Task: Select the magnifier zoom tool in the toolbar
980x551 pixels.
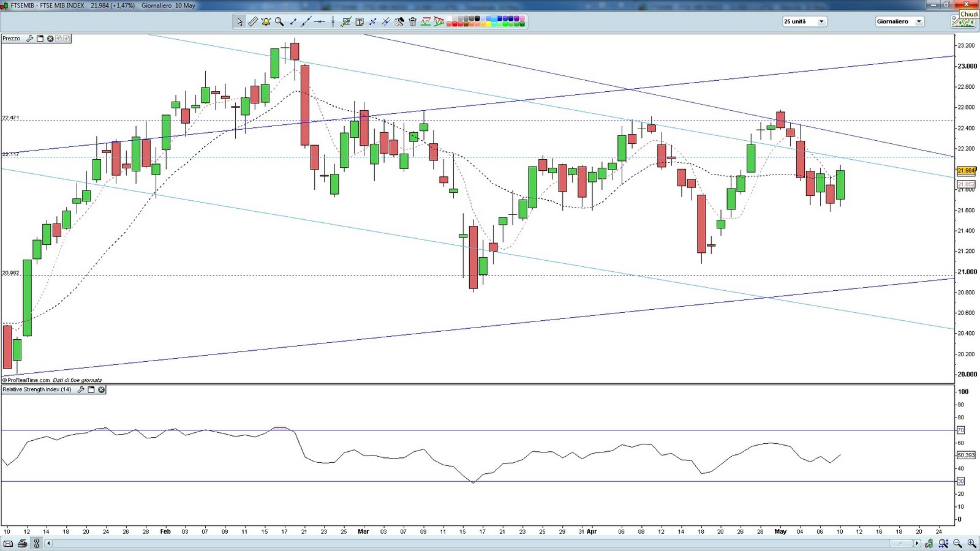Action: pyautogui.click(x=279, y=21)
